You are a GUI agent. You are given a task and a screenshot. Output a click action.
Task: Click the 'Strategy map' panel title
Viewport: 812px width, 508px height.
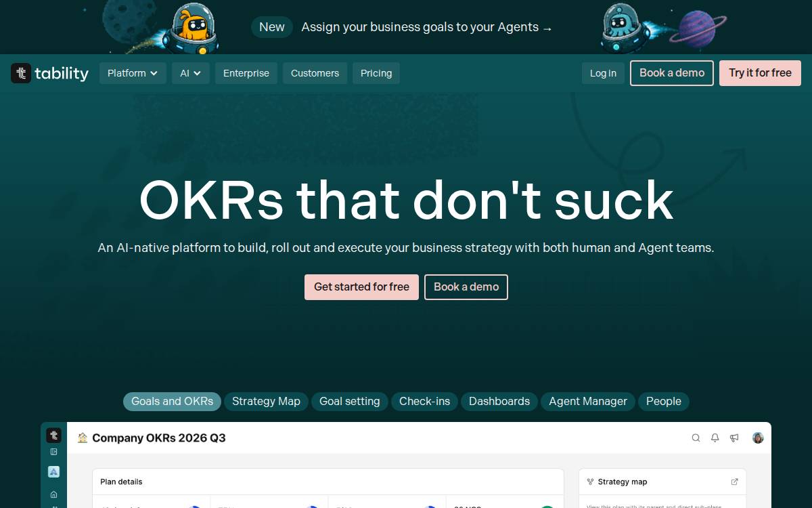(x=623, y=482)
